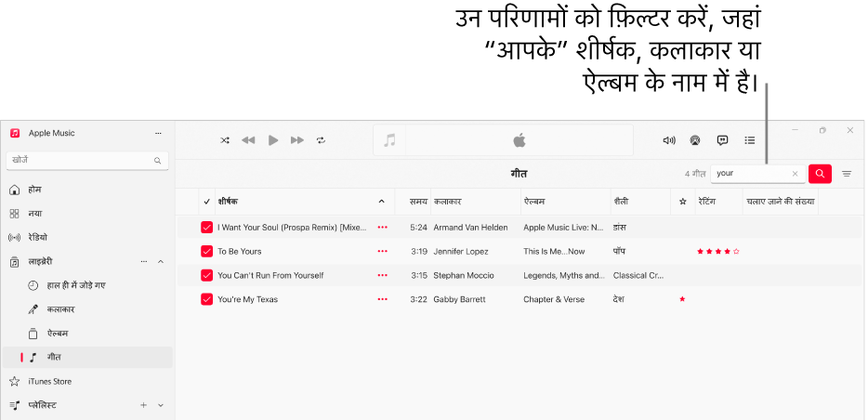
Task: Click This Is Me...Now album cell
Action: pos(554,251)
